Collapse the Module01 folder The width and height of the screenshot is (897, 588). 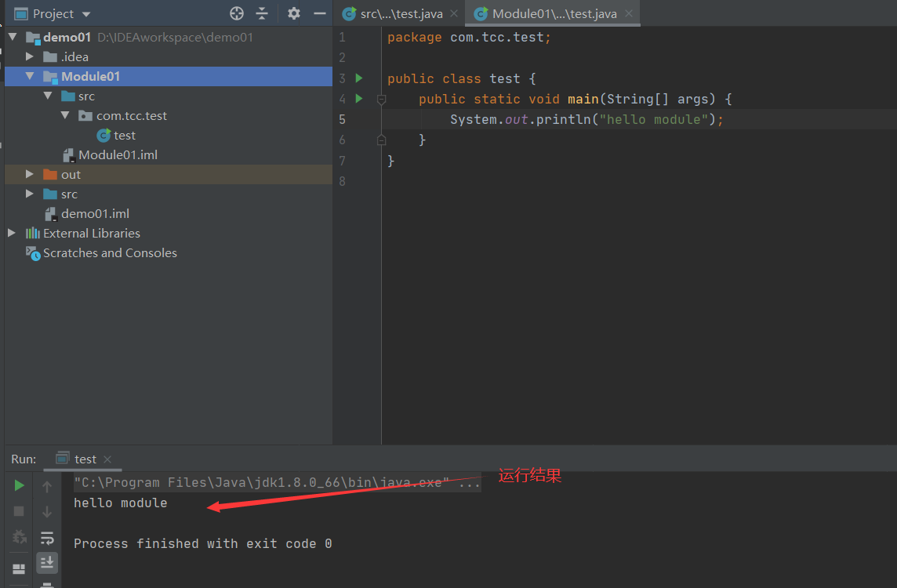click(30, 76)
